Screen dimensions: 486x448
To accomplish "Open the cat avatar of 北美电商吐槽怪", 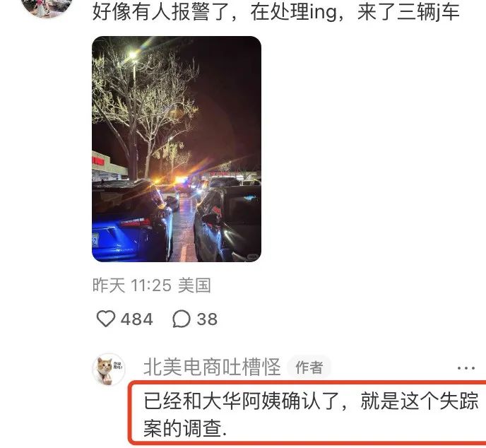I will [x=109, y=369].
